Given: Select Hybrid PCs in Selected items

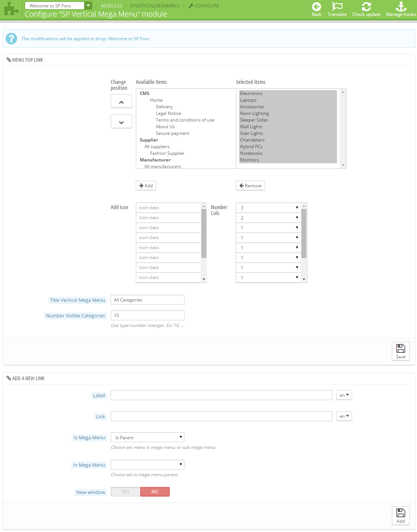Looking at the screenshot, I should [x=288, y=147].
